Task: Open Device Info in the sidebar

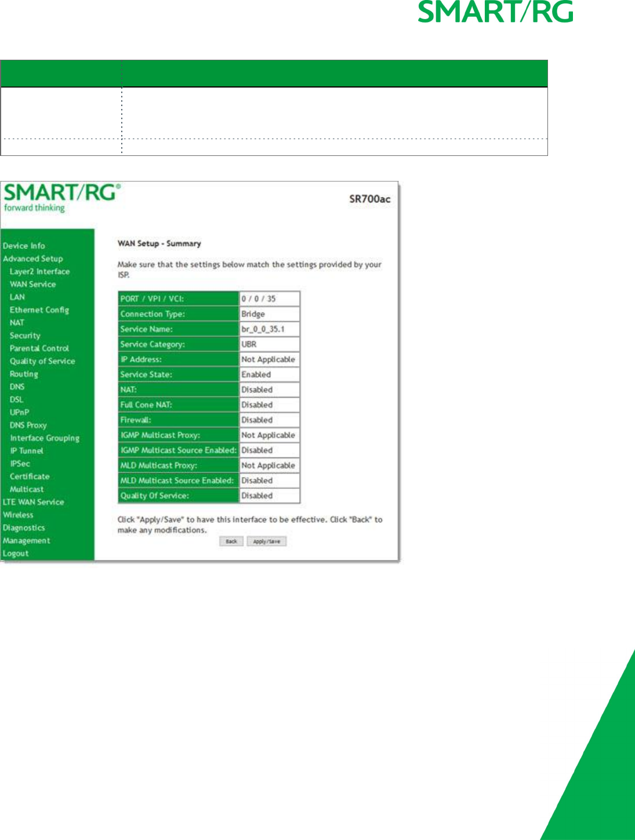Action: point(24,246)
